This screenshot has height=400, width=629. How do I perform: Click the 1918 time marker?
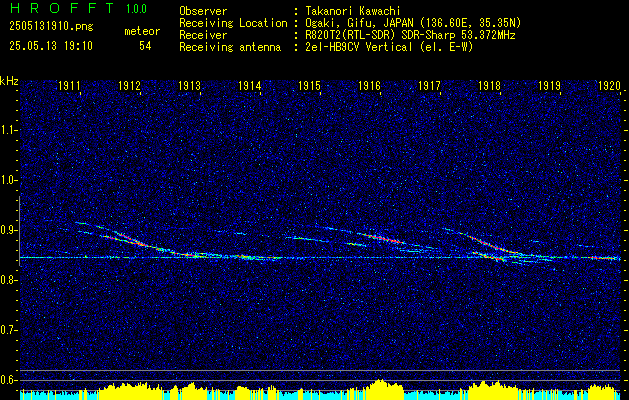click(x=489, y=85)
